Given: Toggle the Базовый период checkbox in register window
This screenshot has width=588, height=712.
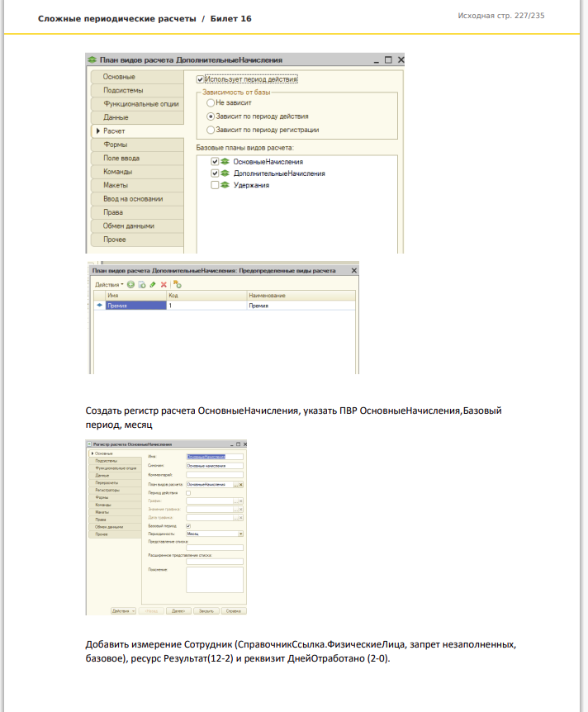Looking at the screenshot, I should [x=188, y=526].
